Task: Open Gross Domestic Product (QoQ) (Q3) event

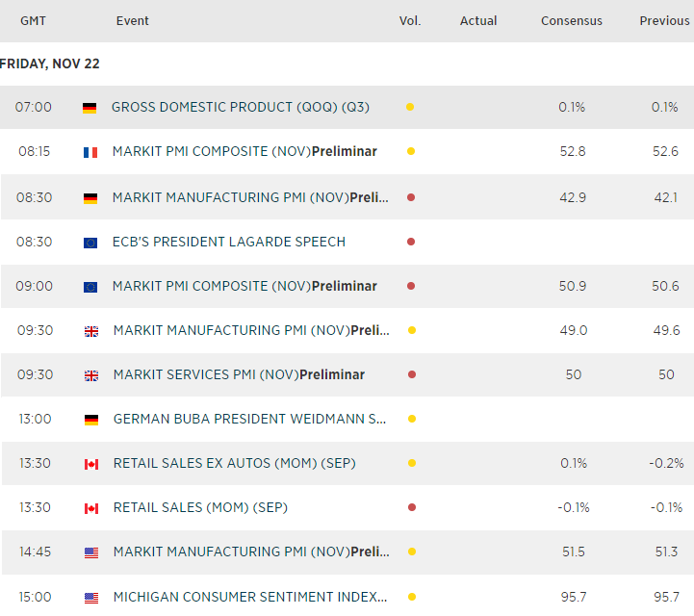Action: coord(240,107)
